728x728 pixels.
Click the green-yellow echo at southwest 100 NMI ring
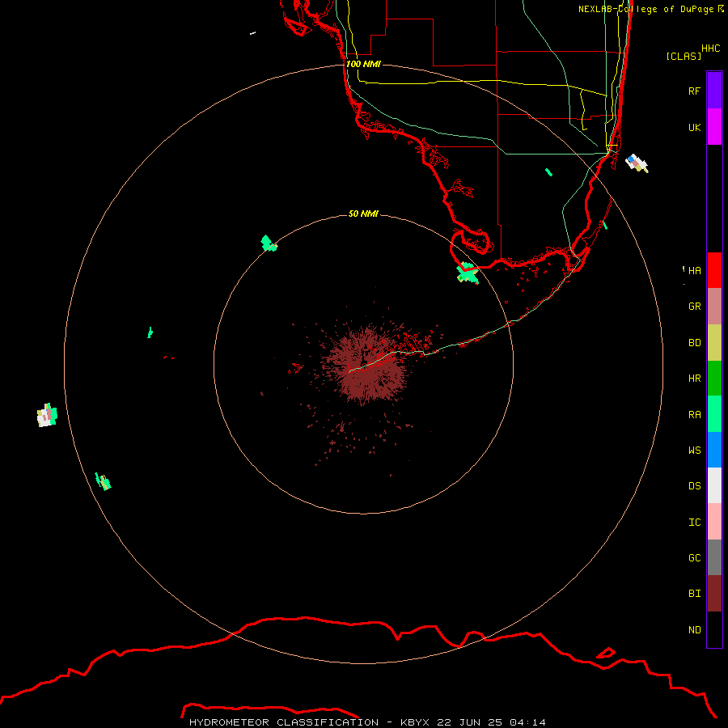click(103, 481)
